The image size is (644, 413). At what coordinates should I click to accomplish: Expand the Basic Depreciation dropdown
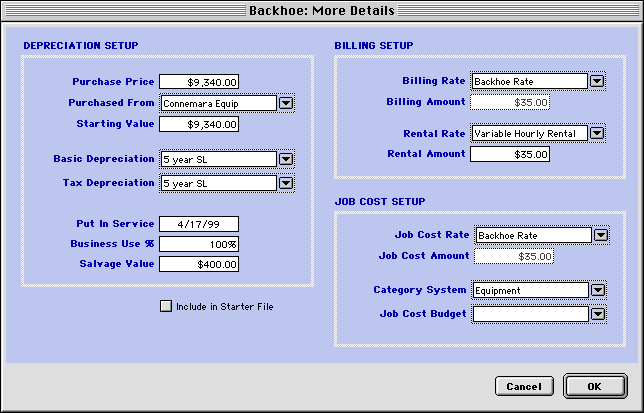pos(285,159)
